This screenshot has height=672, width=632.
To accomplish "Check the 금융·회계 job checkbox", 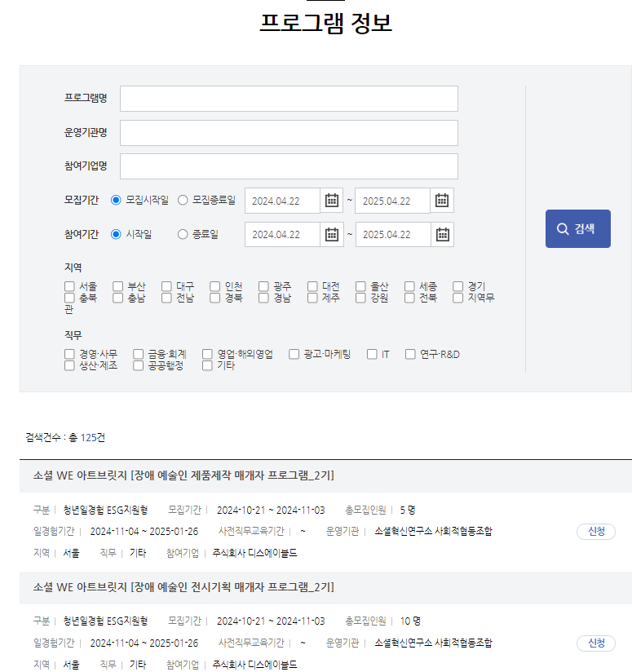I will (138, 354).
